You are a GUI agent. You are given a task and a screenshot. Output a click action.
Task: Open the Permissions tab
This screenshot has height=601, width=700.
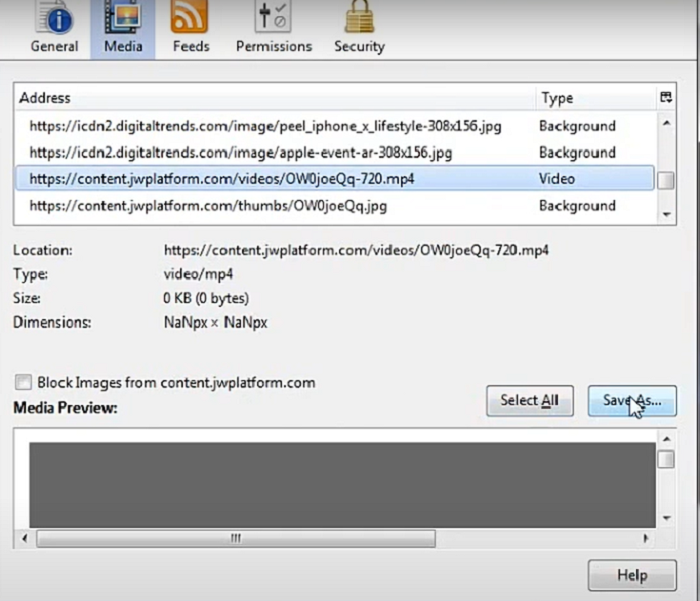(274, 29)
